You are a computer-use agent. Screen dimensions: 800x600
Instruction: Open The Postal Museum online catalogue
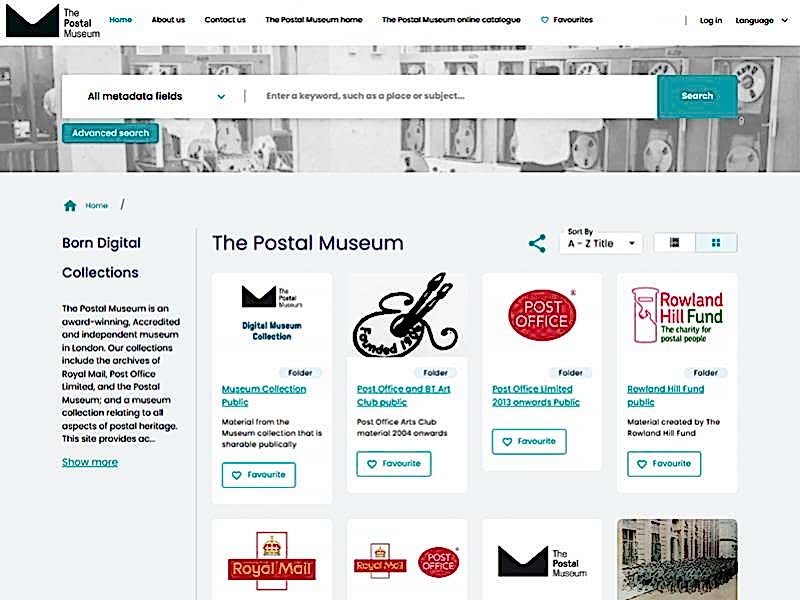point(452,20)
